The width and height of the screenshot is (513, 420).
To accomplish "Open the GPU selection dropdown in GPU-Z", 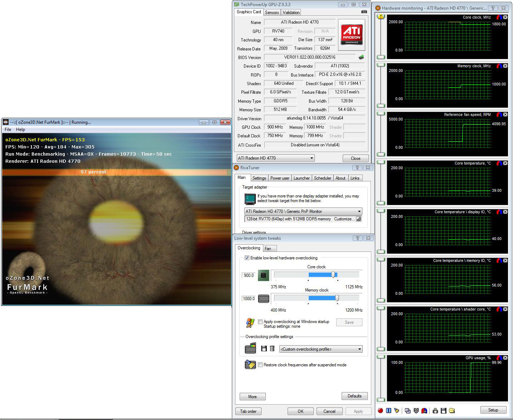I will (x=275, y=158).
